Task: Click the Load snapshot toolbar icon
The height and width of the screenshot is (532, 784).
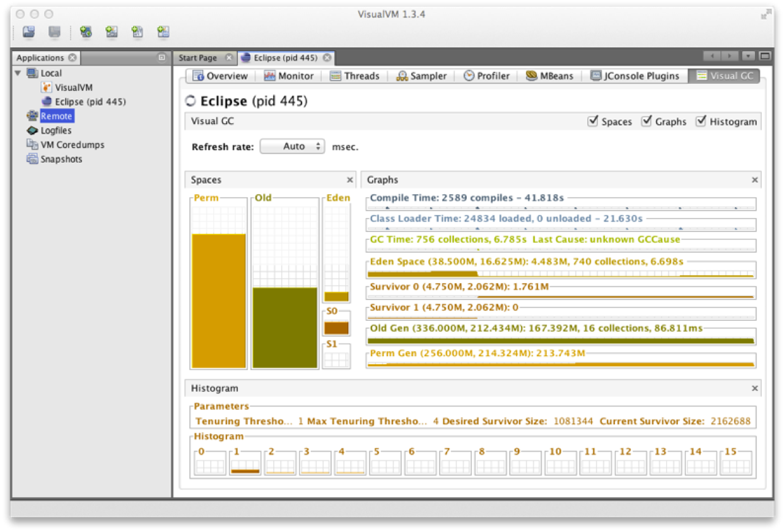Action: (x=29, y=32)
